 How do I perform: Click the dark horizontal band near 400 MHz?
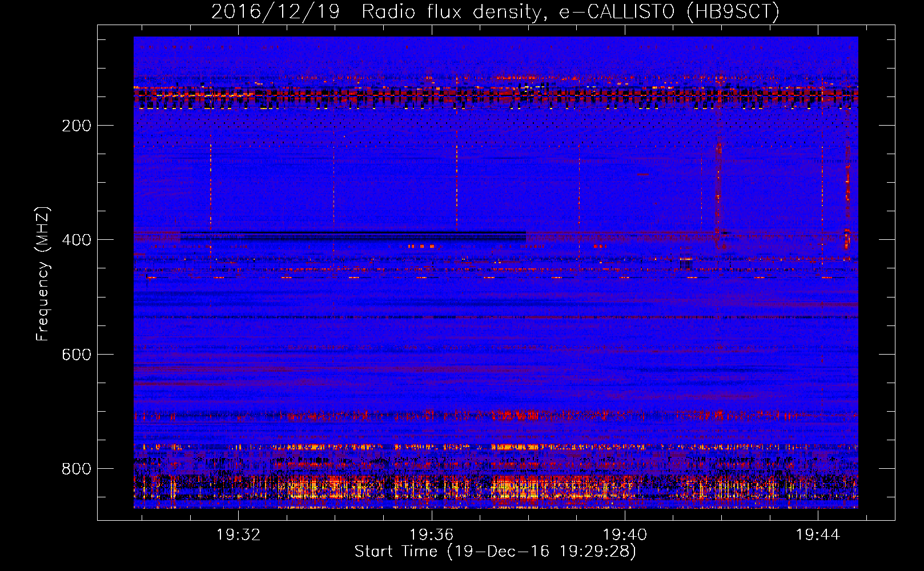pos(353,235)
